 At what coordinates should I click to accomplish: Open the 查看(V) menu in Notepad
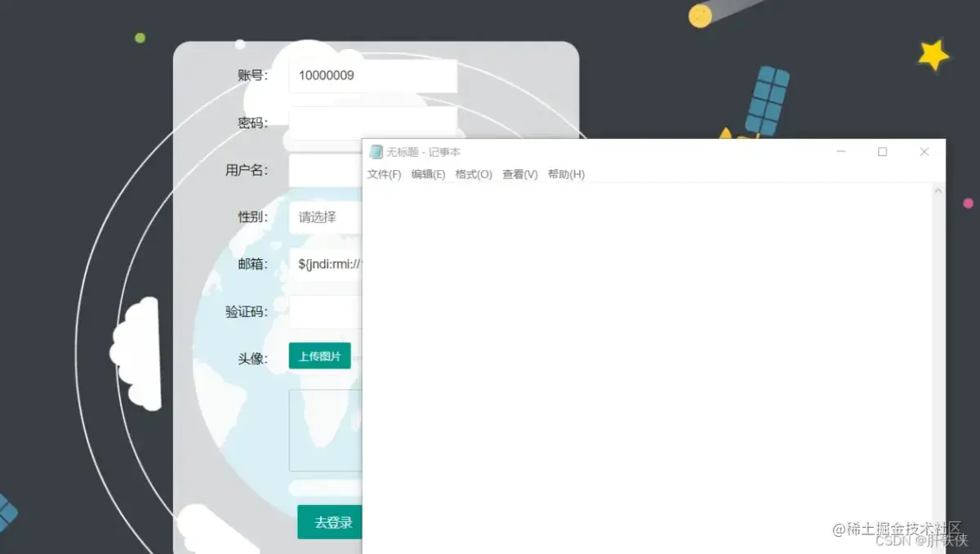[x=519, y=174]
